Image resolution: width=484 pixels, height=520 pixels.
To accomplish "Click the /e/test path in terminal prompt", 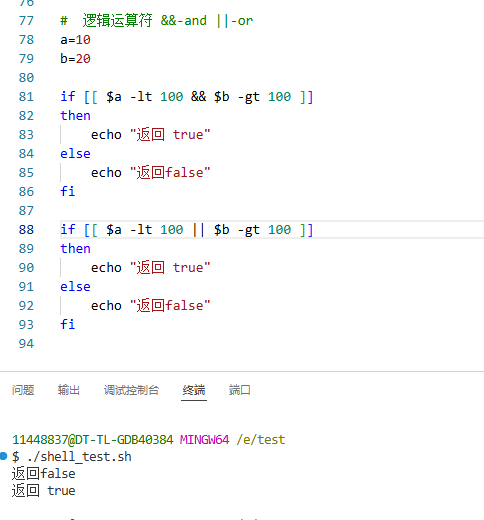I will point(261,440).
